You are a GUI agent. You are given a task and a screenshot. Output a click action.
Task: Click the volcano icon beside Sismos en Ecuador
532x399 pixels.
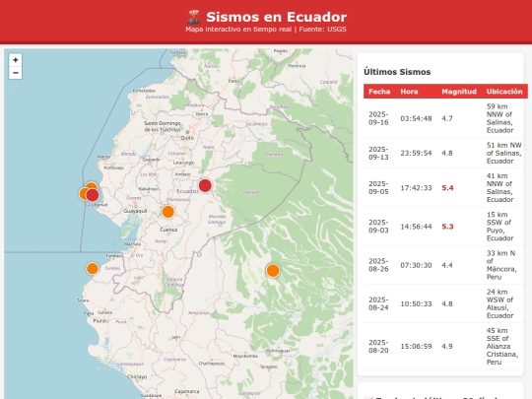[x=194, y=17]
